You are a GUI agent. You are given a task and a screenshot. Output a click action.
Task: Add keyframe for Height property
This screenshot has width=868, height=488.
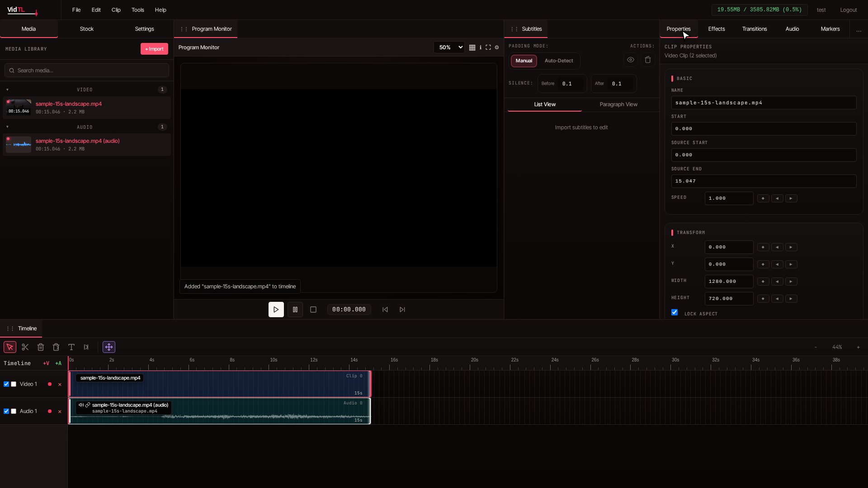(763, 299)
